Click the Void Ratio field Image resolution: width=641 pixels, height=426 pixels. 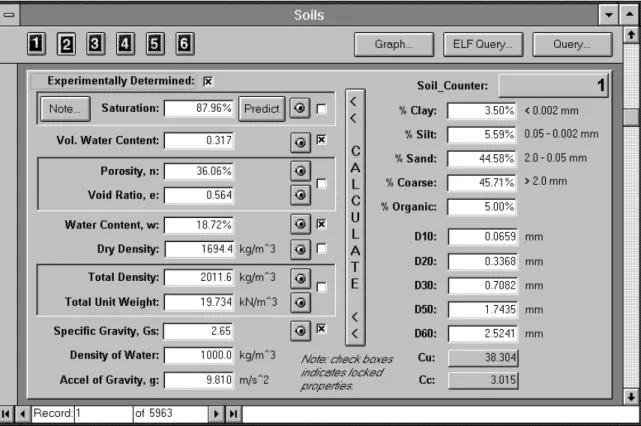click(199, 195)
